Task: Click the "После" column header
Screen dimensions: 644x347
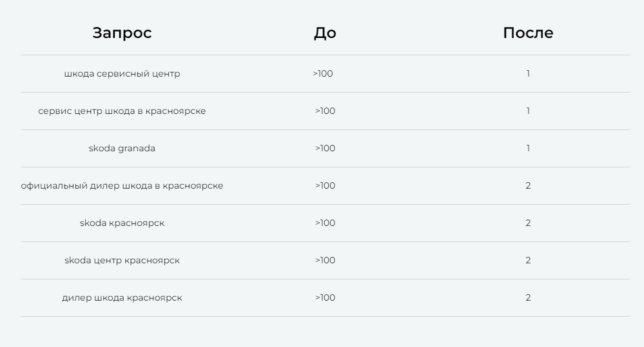Action: pos(528,33)
